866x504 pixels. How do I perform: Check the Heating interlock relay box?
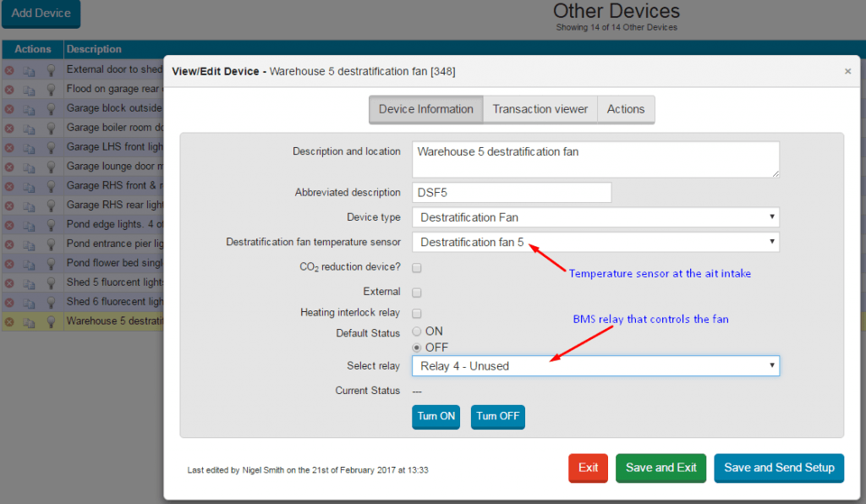point(417,314)
